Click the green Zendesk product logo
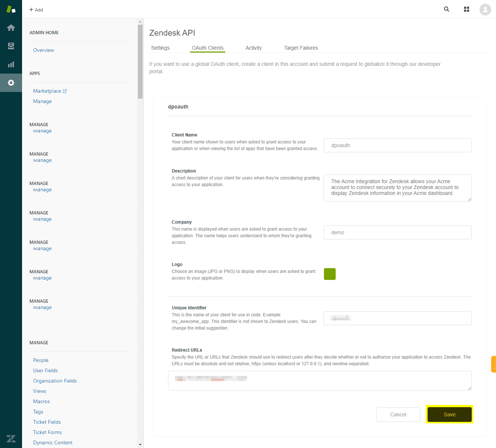This screenshot has width=496, height=448. click(11, 9)
